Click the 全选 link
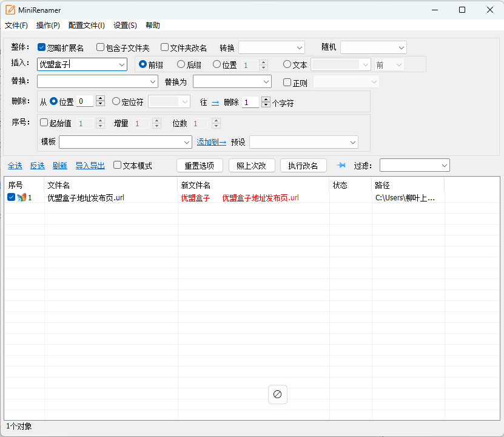The width and height of the screenshot is (504, 437). [x=15, y=166]
